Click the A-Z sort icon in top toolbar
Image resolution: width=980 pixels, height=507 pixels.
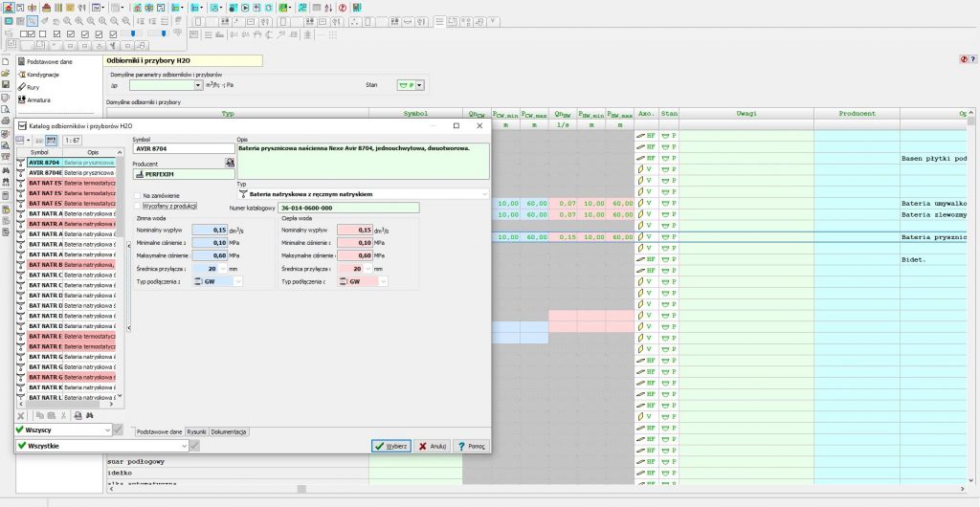click(329, 8)
